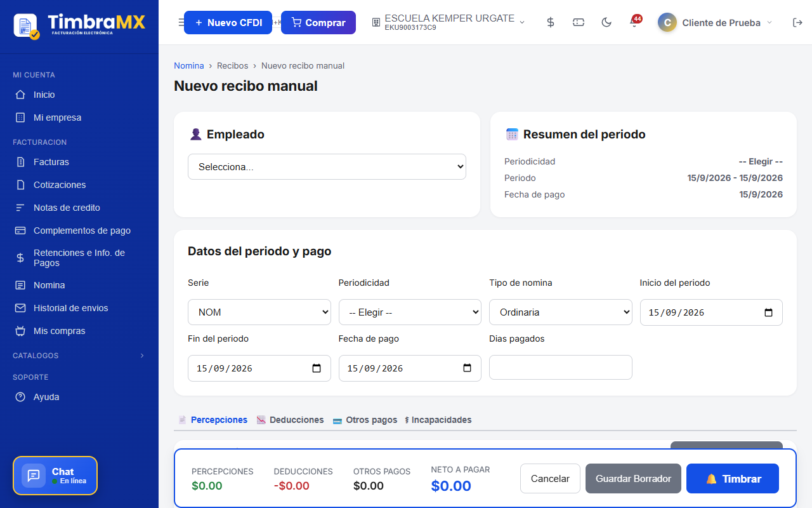Open Ayuda support page
This screenshot has height=508, width=812.
(x=79, y=397)
